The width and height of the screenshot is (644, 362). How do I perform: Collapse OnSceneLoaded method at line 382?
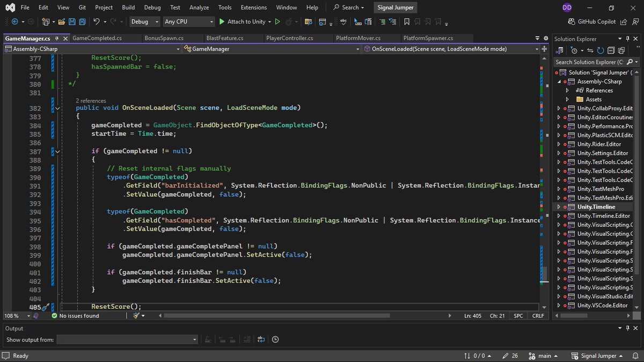click(x=58, y=108)
